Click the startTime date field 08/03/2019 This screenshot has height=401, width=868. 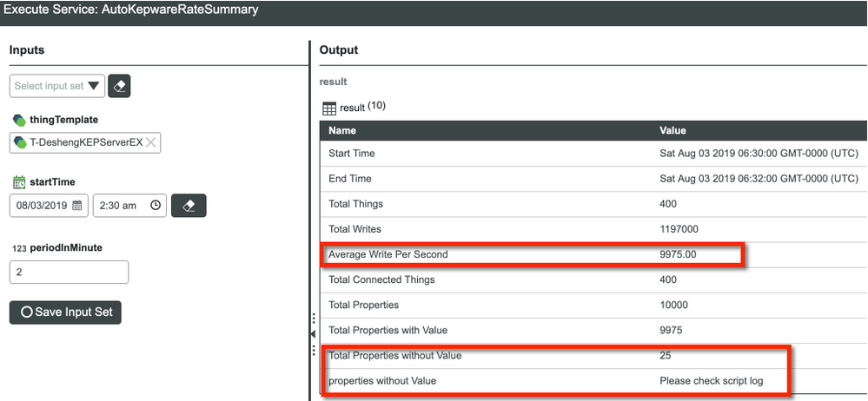click(40, 206)
